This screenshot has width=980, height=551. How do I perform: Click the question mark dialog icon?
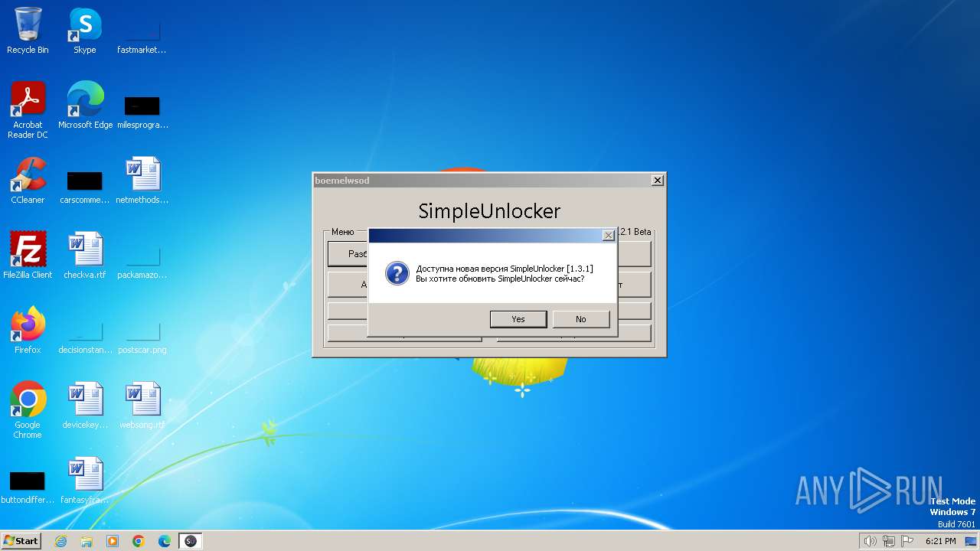pos(397,273)
